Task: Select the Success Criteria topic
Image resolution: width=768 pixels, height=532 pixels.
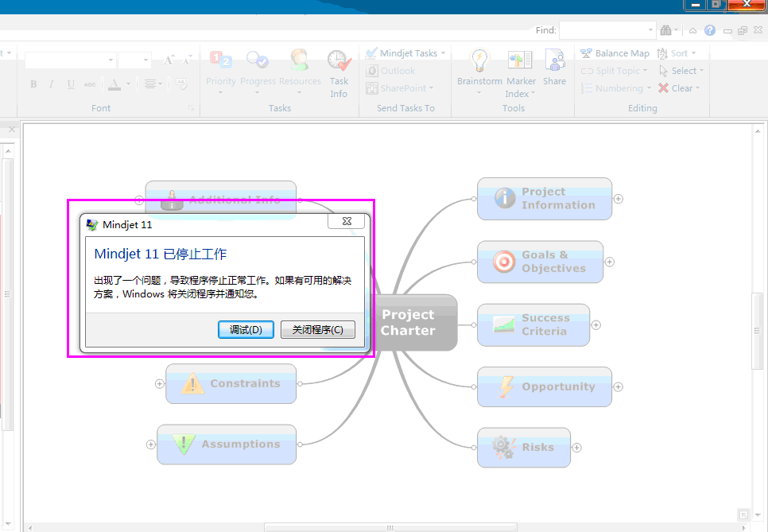Action: [x=533, y=324]
